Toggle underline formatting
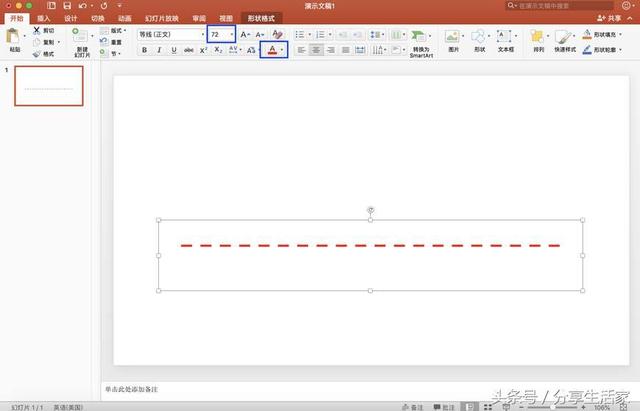This screenshot has width=640, height=411. point(174,50)
